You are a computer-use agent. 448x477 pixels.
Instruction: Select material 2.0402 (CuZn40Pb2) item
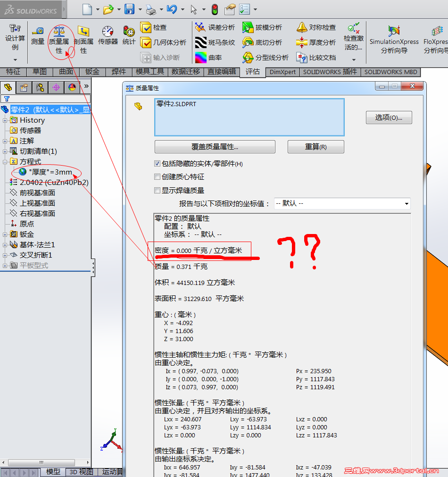[x=49, y=183]
